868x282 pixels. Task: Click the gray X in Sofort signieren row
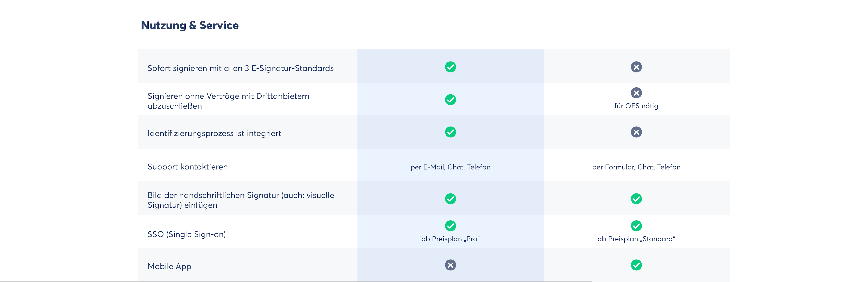tap(636, 67)
